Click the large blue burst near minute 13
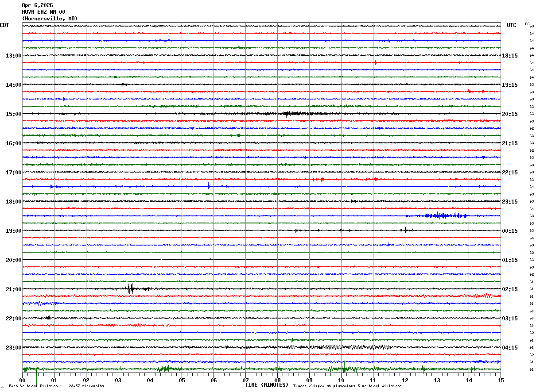 coord(444,215)
